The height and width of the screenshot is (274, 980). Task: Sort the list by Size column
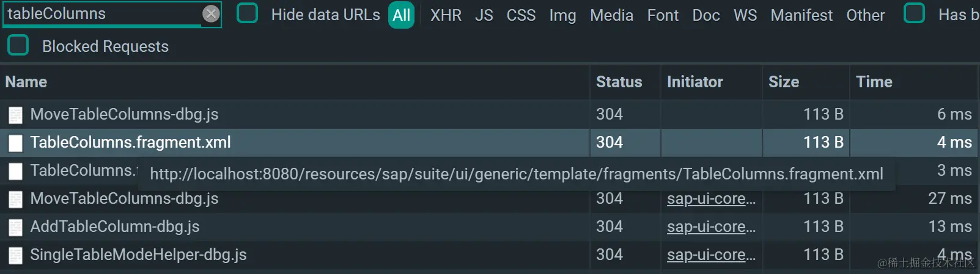pos(783,82)
